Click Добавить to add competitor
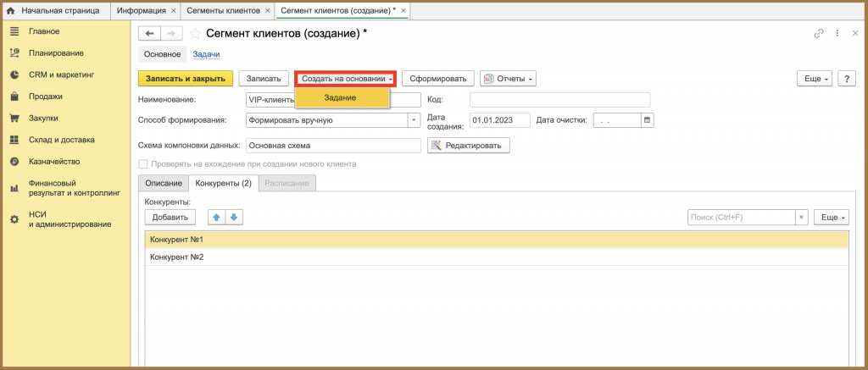 coord(170,218)
